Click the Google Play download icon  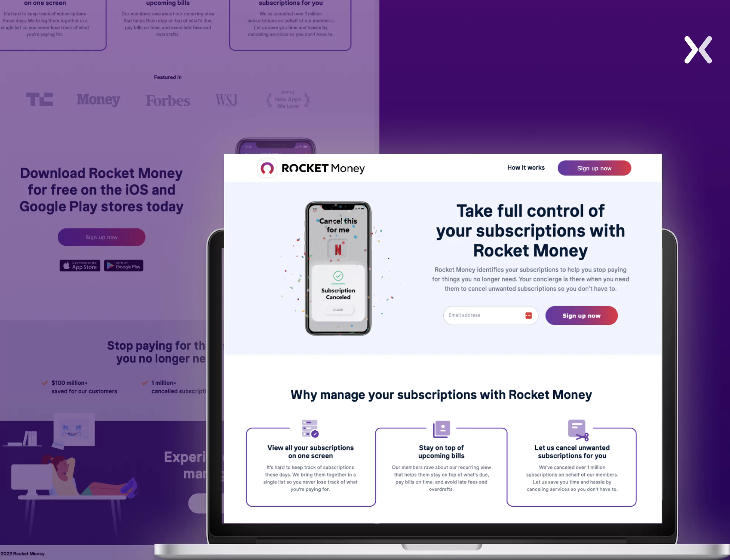pos(122,265)
